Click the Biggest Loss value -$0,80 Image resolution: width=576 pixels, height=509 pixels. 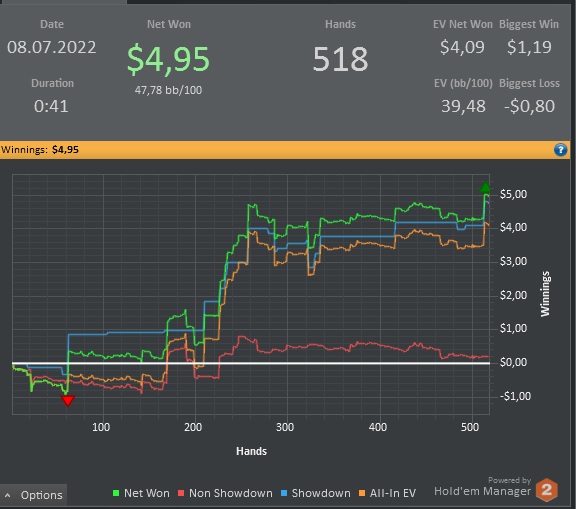point(529,106)
